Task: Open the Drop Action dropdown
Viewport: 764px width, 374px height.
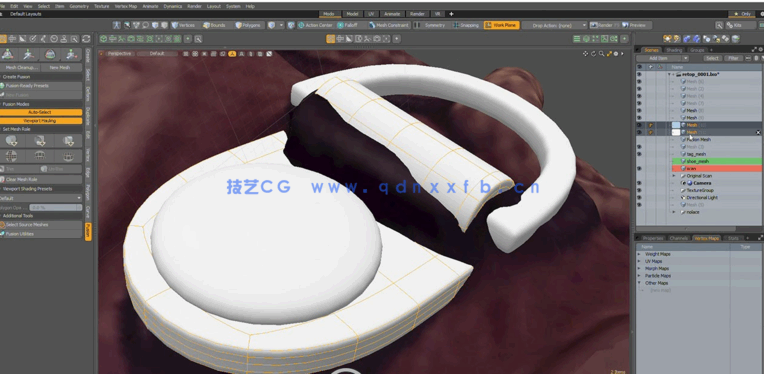Action: (554, 25)
